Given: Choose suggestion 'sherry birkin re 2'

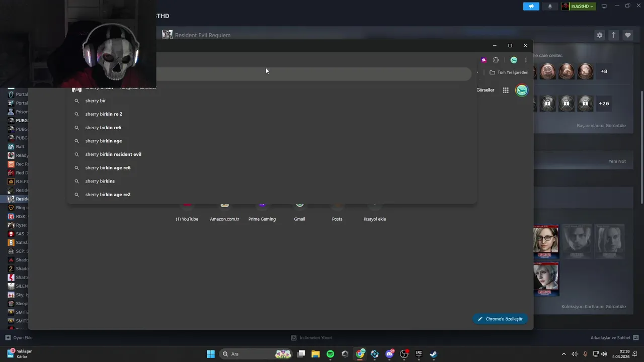Looking at the screenshot, I should click(x=272, y=114).
